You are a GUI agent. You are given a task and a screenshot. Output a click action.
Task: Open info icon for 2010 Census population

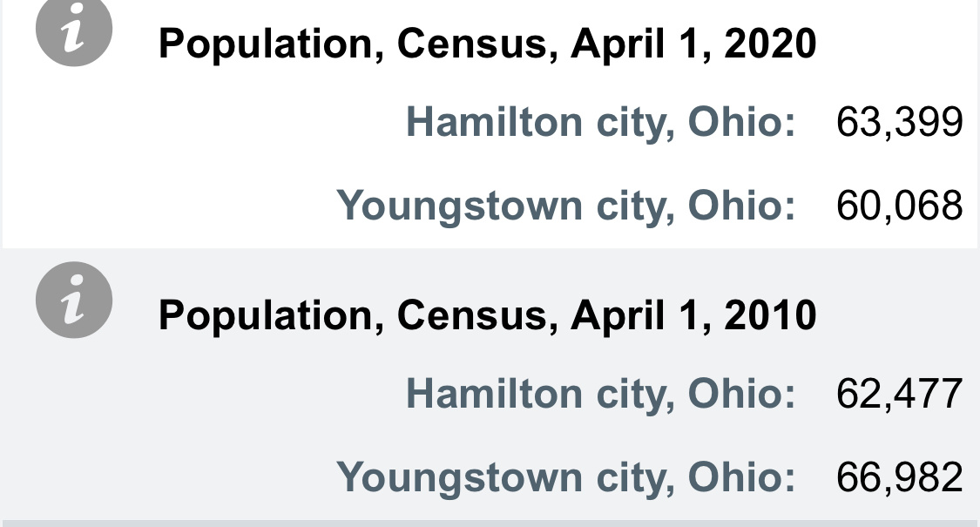[x=74, y=300]
